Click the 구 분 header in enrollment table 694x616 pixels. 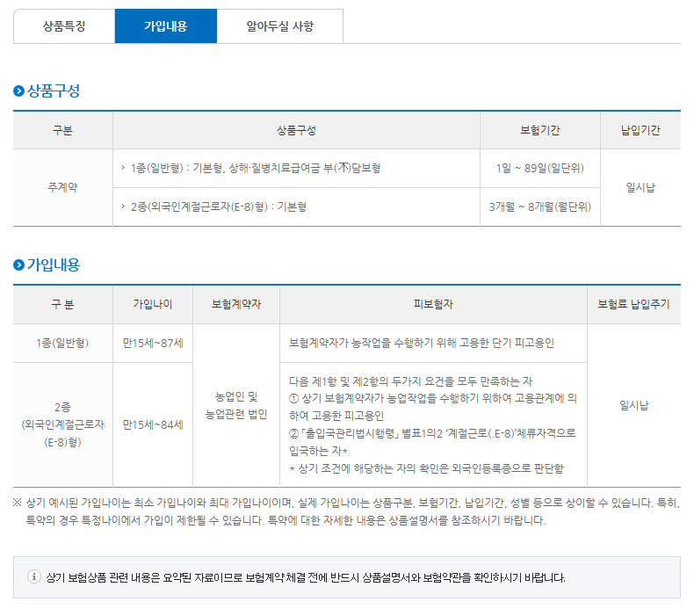[63, 304]
